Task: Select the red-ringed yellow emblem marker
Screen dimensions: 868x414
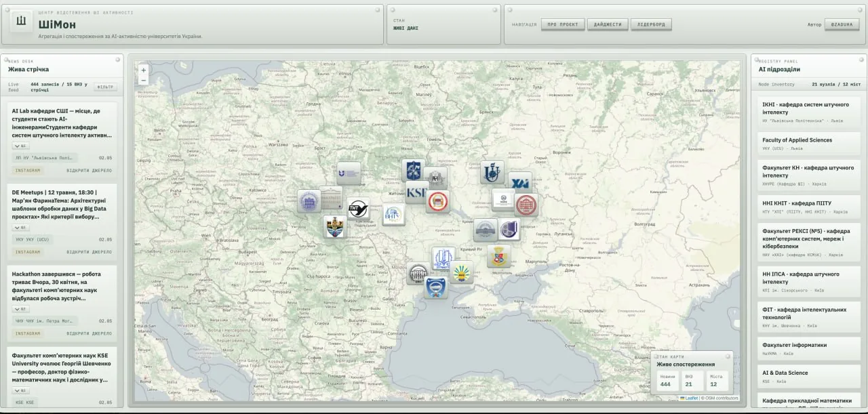Action: point(438,201)
